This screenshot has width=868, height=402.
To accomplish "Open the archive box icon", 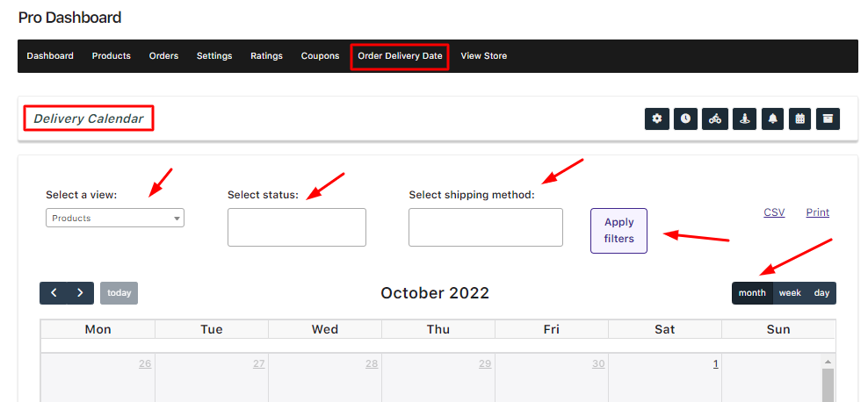I will click(x=828, y=118).
